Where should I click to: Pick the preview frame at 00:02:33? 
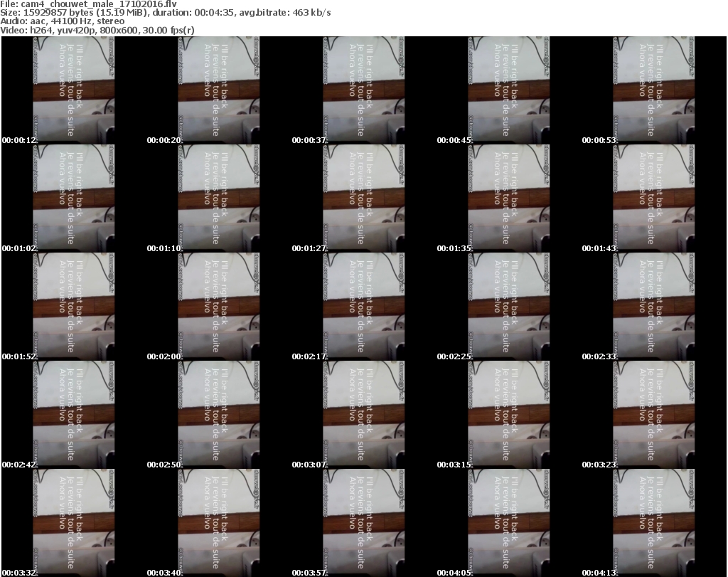pyautogui.click(x=654, y=307)
